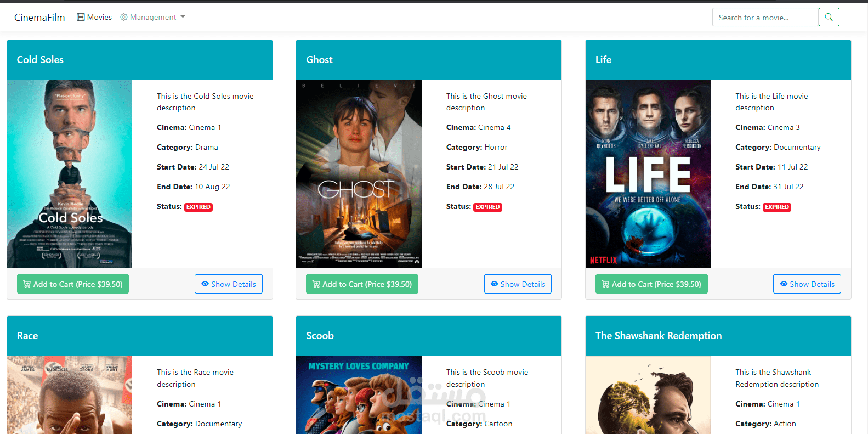Click the Ghost card title
Screen dimensions: 868x434
click(319, 60)
